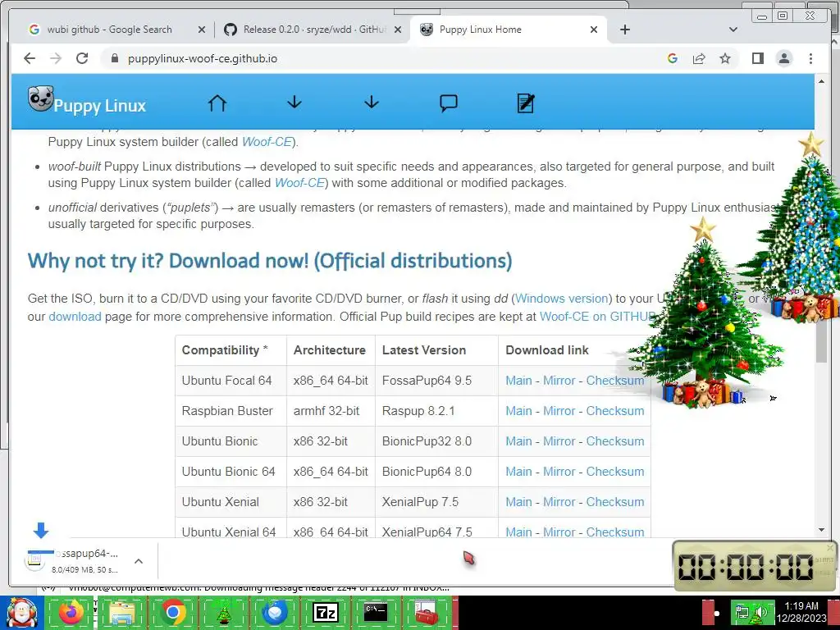Reload the Puppy Linux page
840x630 pixels.
click(x=82, y=58)
